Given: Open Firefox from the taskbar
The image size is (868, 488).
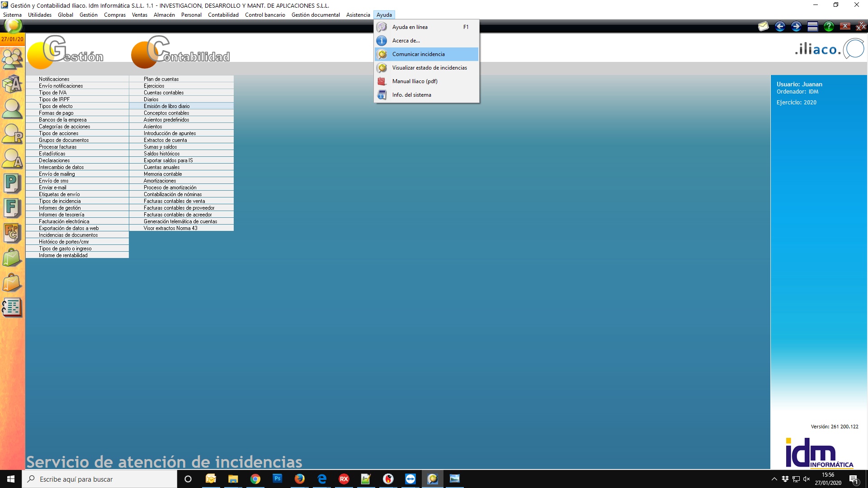Looking at the screenshot, I should pyautogui.click(x=300, y=479).
